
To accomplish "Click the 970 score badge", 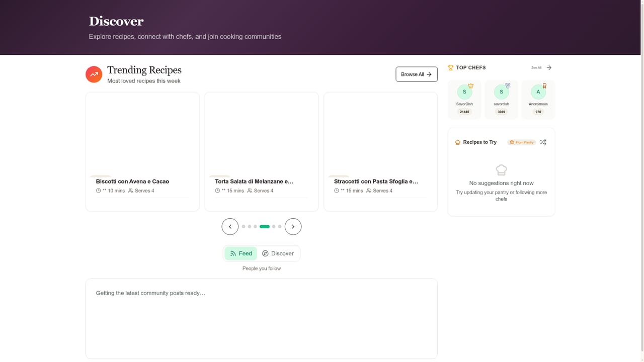I will 538,112.
